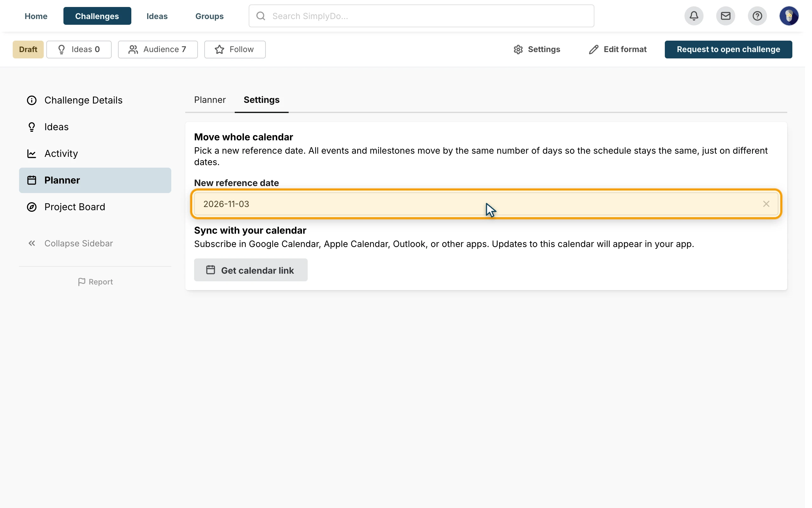Switch to the Planner tab

tap(210, 100)
